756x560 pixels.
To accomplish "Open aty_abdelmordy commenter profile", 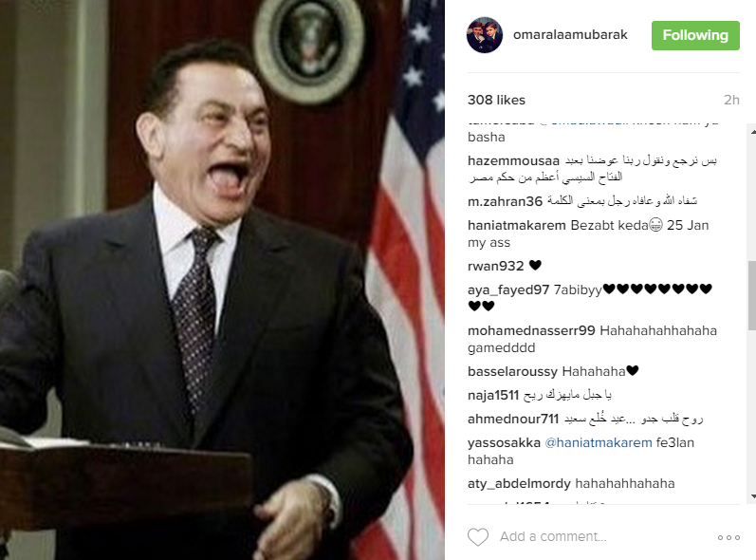I will [x=519, y=483].
